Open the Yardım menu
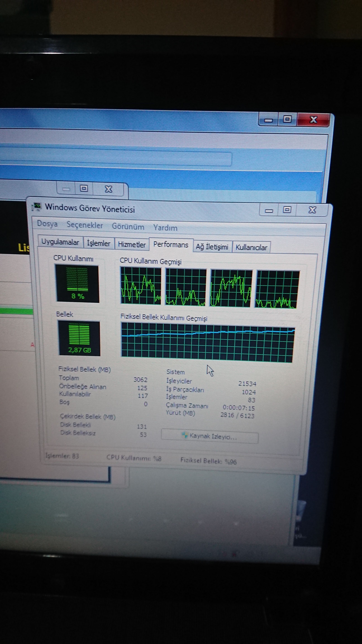The width and height of the screenshot is (362, 644). click(x=165, y=228)
